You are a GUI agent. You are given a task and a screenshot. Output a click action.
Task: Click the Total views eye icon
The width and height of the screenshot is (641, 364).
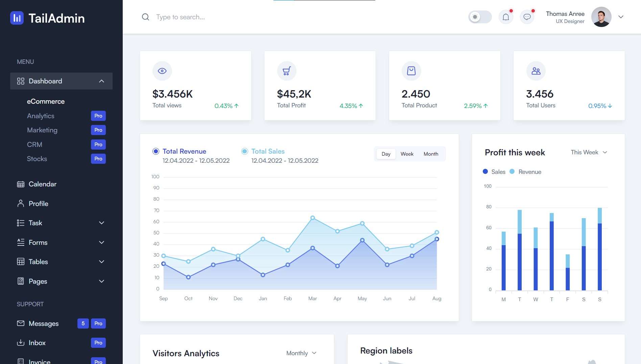(x=162, y=71)
